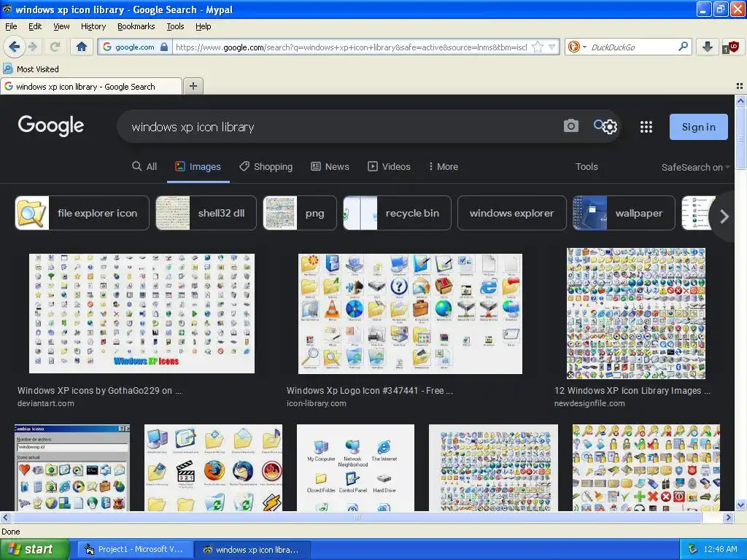This screenshot has height=560, width=747.
Task: Switch to the All results tab
Action: tap(144, 167)
